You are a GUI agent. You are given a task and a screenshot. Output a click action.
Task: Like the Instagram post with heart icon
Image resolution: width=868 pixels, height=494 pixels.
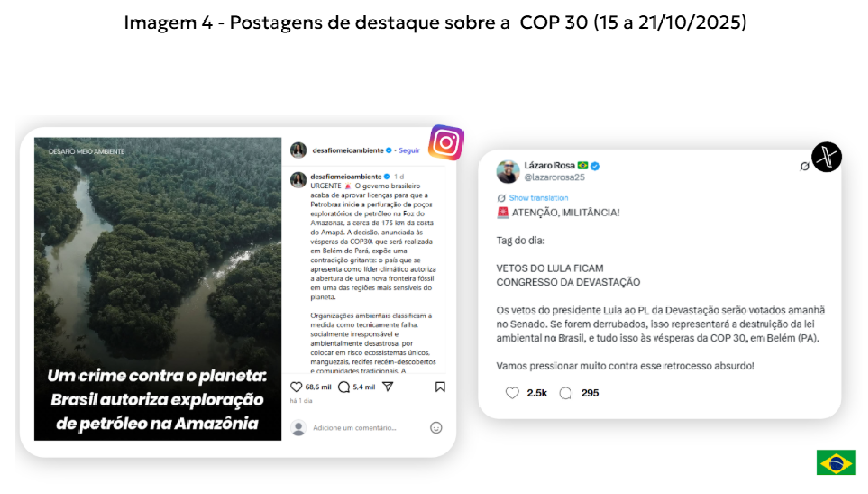[296, 387]
